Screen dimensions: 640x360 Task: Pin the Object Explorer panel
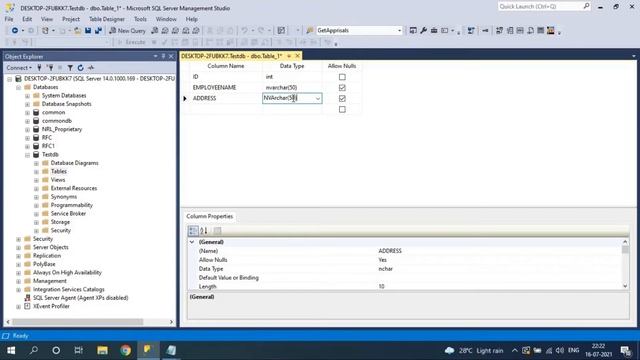pyautogui.click(x=163, y=56)
